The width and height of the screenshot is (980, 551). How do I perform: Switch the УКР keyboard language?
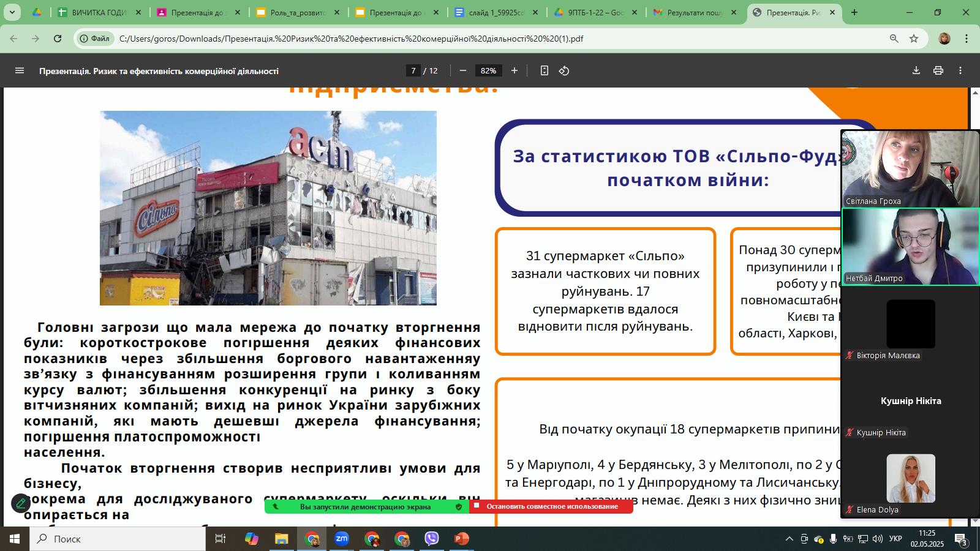pyautogui.click(x=895, y=539)
